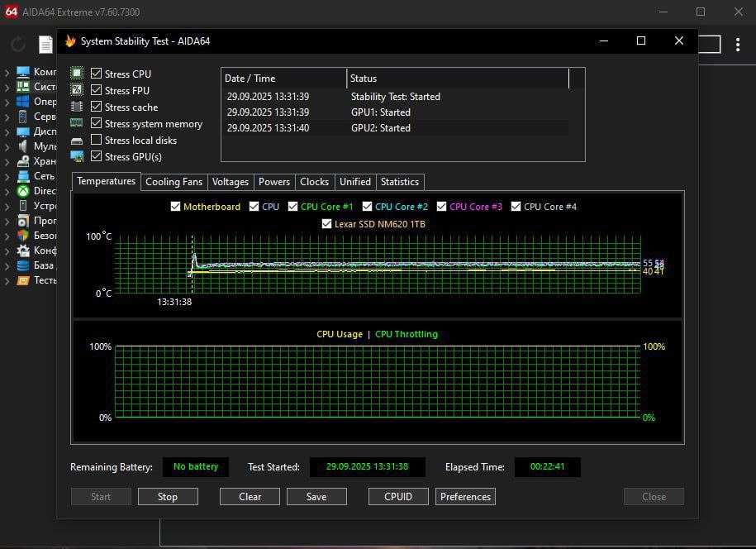756x549 pixels.
Task: Click the Stress GPU(s) monitor icon
Action: tap(77, 156)
